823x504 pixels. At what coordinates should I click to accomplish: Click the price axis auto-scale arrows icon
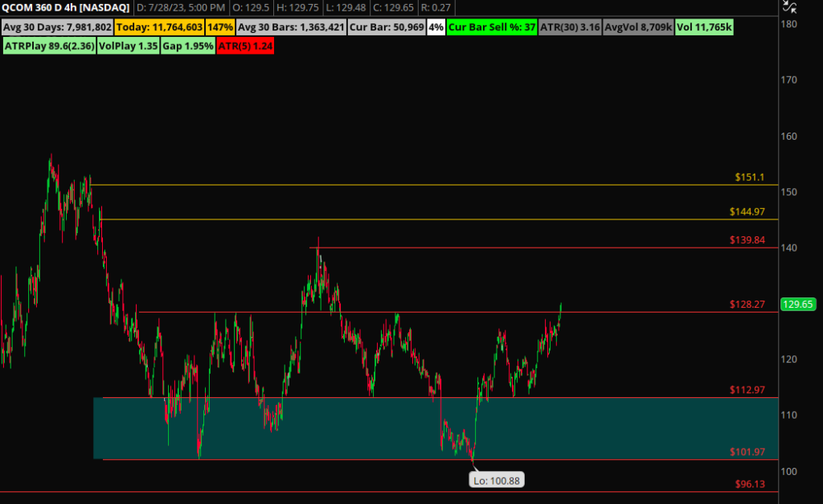tap(789, 7)
